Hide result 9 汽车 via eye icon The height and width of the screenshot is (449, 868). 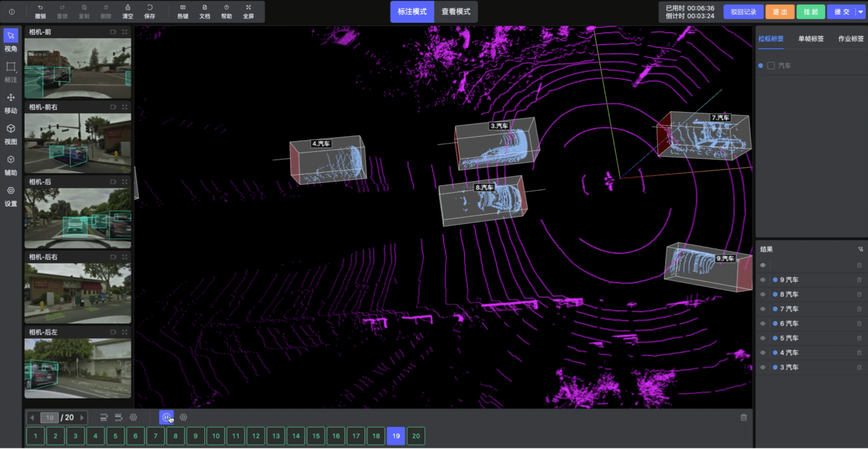pos(762,280)
